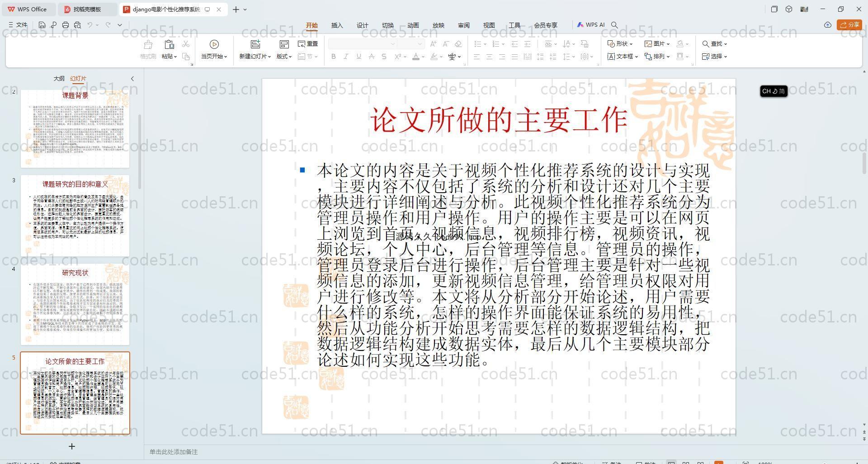This screenshot has width=868, height=464.
Task: Toggle Italic formatting
Action: [346, 57]
